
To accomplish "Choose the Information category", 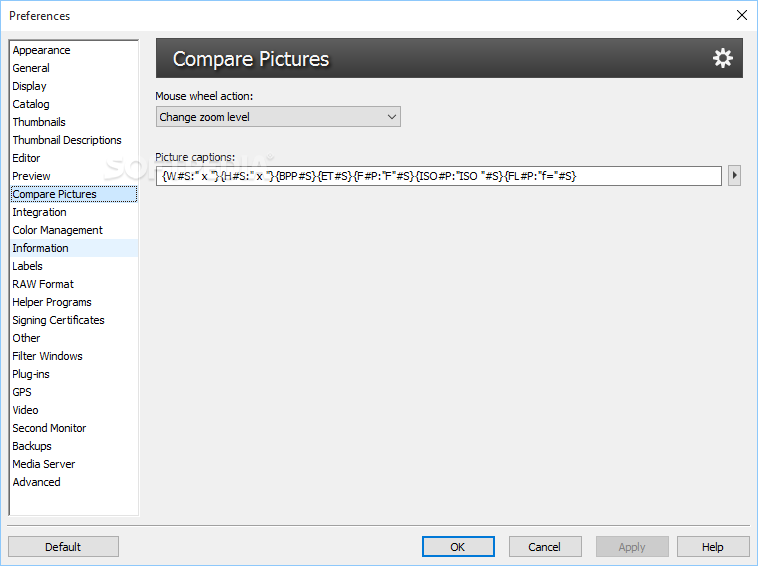I will pos(40,248).
